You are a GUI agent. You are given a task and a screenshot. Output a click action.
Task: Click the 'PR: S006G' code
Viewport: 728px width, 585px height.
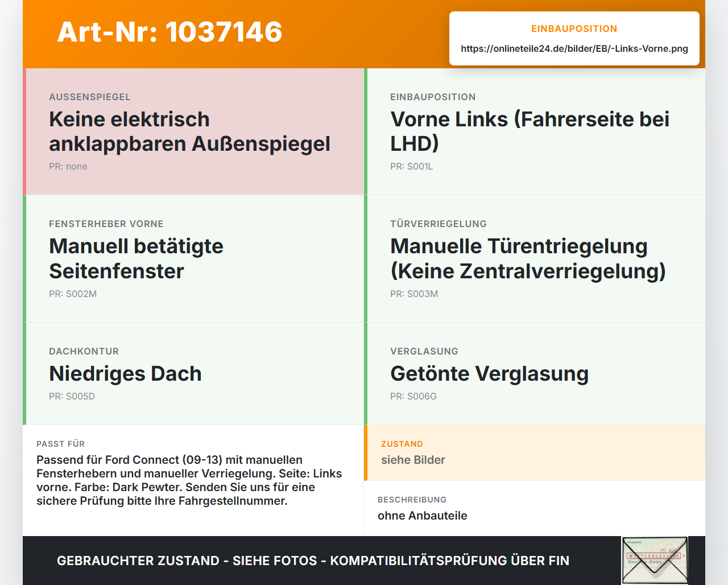coord(413,396)
